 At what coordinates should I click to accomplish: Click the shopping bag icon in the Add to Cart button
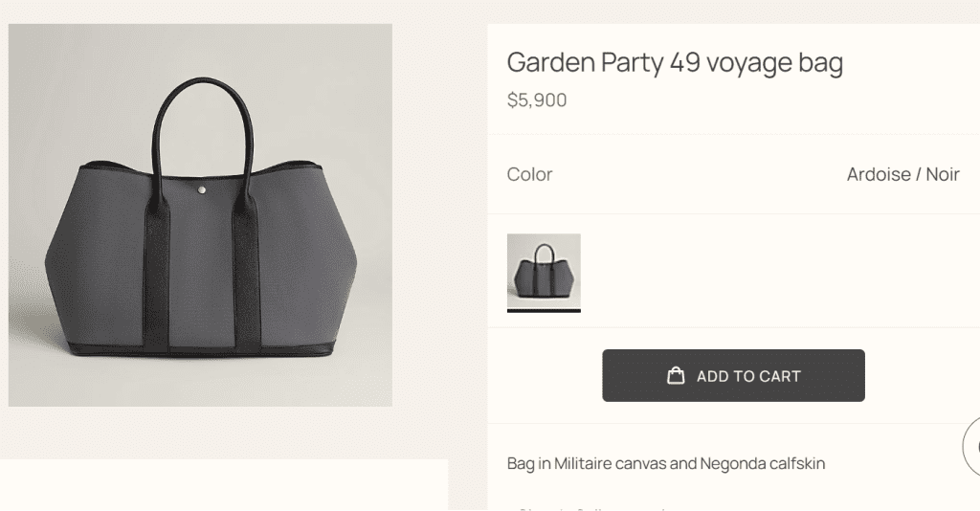676,376
